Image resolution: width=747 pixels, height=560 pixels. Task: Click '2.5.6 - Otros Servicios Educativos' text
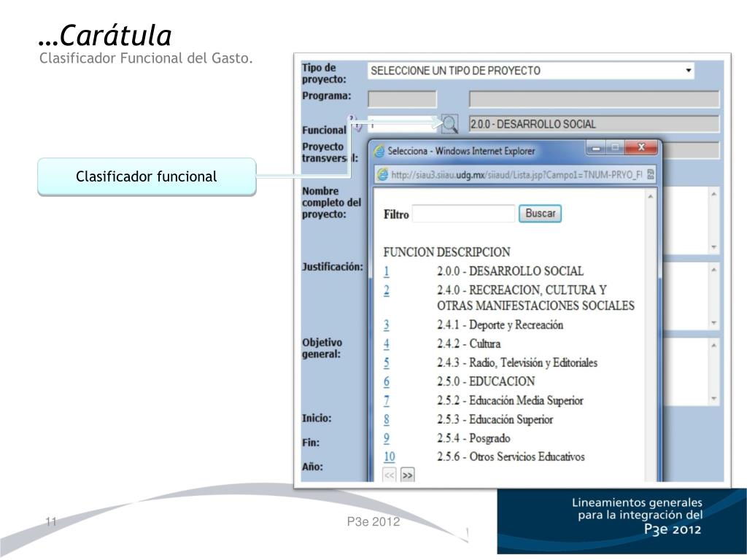click(x=511, y=456)
